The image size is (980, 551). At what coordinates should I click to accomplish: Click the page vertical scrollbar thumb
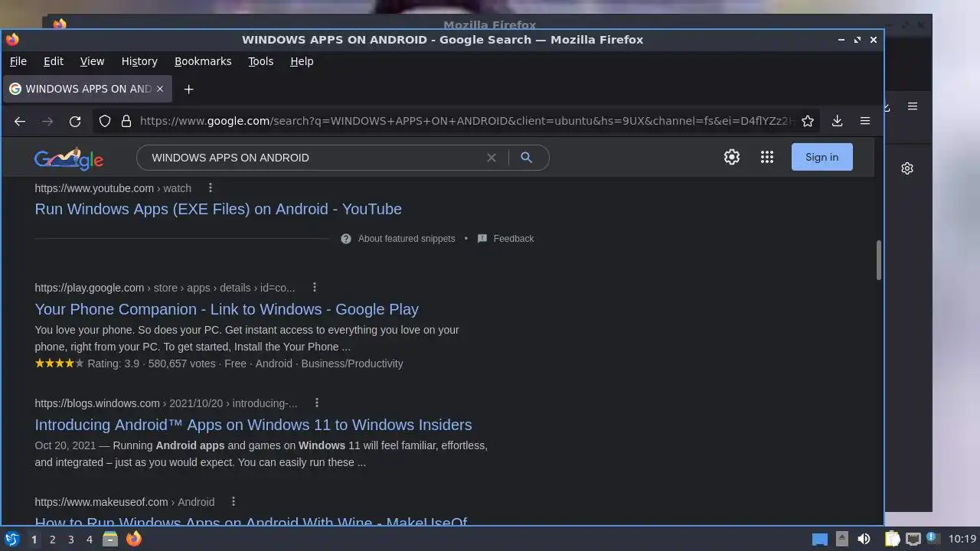[878, 260]
